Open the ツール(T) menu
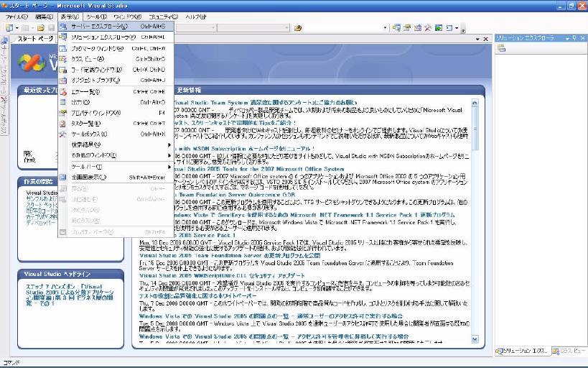Image resolution: width=588 pixels, height=368 pixels. 96,17
